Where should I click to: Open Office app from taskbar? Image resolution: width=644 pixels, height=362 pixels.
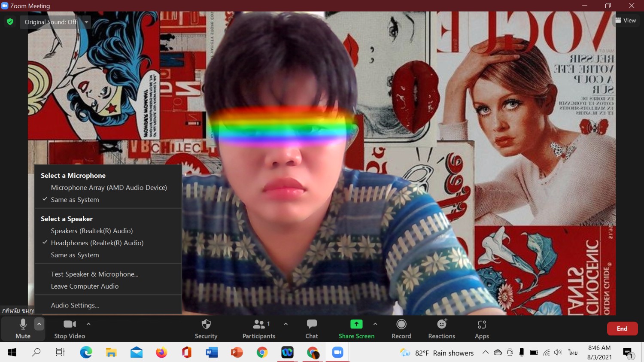[x=186, y=353]
